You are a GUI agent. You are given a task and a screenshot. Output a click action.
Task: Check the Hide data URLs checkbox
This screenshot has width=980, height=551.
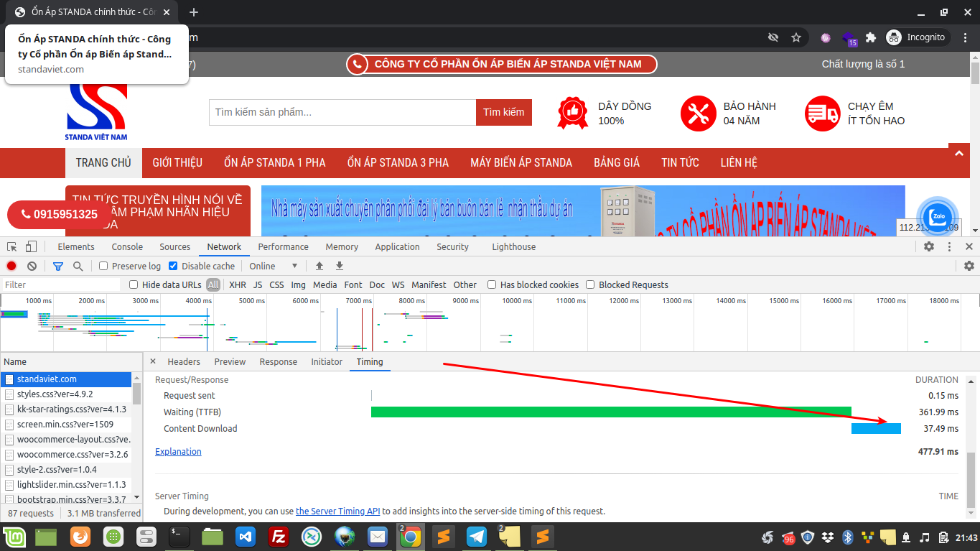(134, 284)
